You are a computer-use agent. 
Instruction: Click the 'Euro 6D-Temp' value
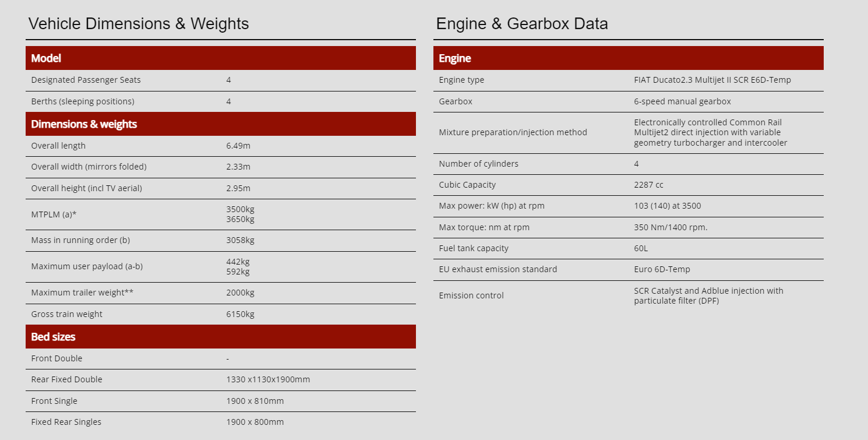click(x=662, y=269)
